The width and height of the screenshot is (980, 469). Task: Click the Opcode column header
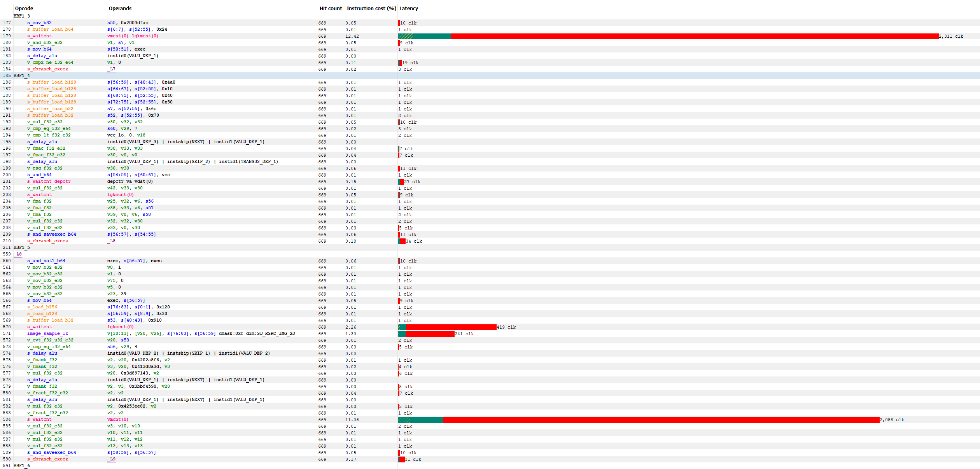[24, 8]
